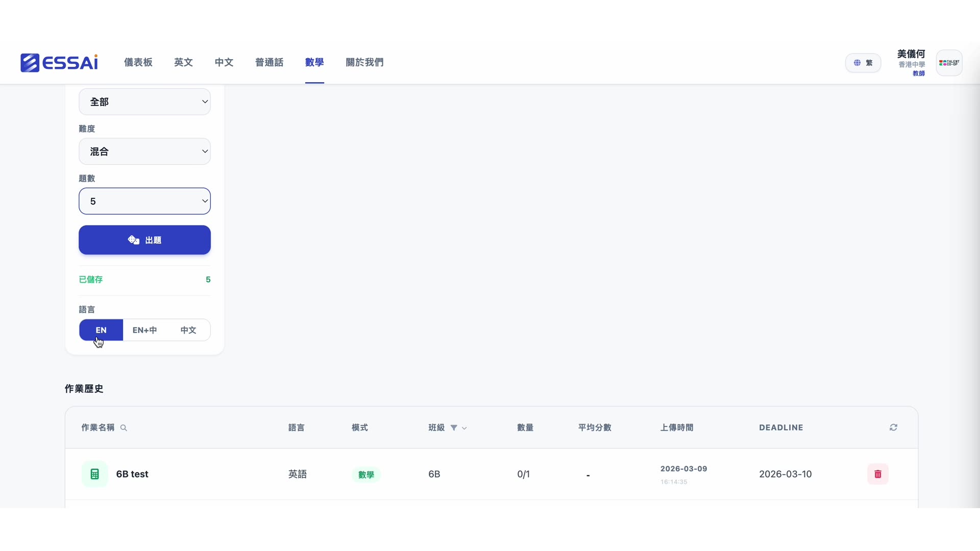Click the calculator icon beside 6B test

[95, 473]
